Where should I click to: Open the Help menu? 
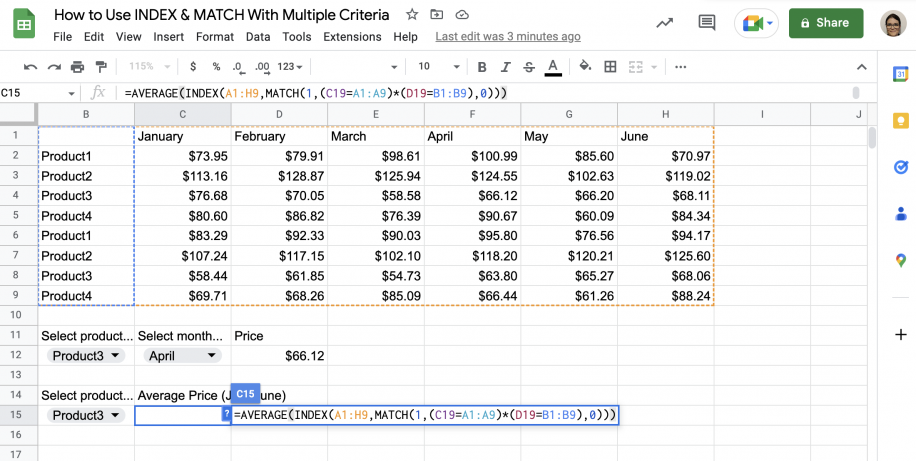405,37
